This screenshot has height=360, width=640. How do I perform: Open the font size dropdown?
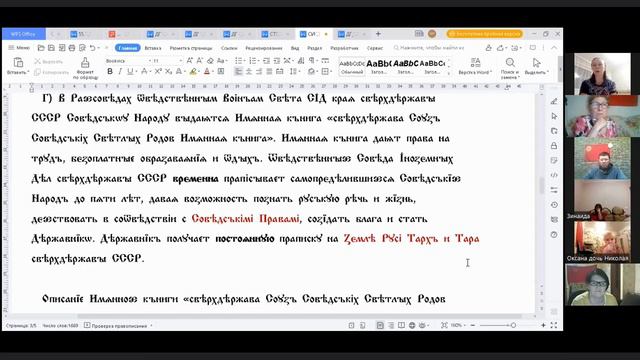tap(180, 61)
